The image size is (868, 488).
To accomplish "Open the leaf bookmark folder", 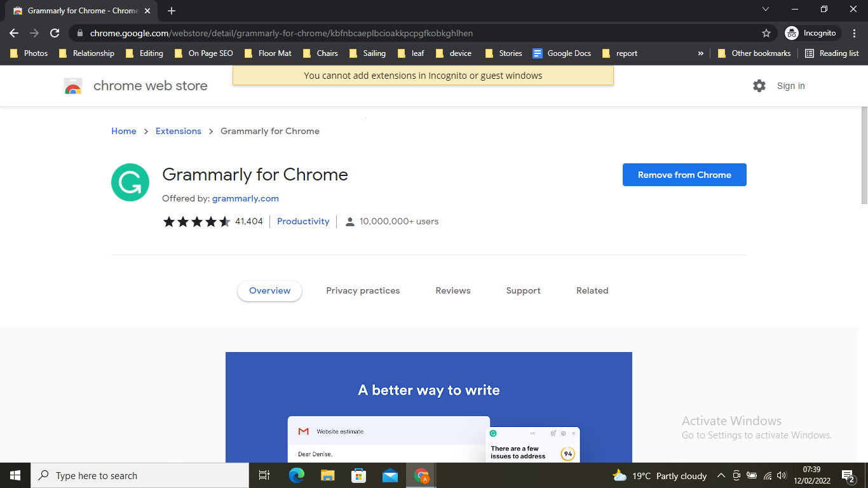I will pos(410,53).
